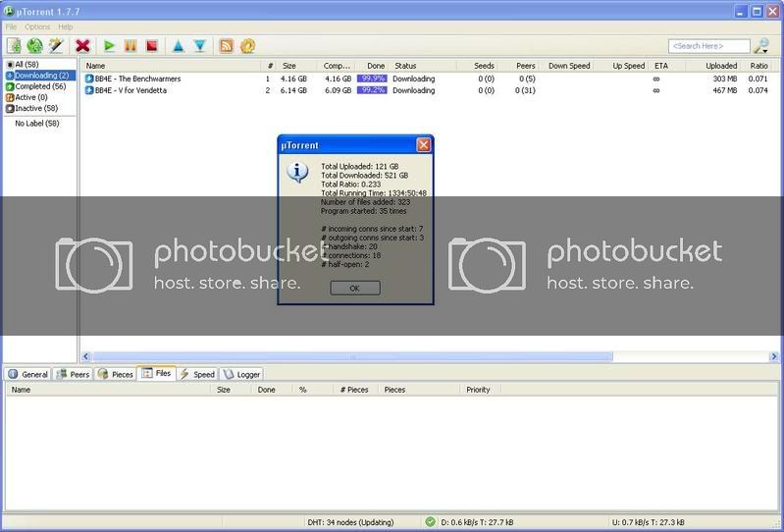Click the red X Remove torrent icon

point(83,46)
